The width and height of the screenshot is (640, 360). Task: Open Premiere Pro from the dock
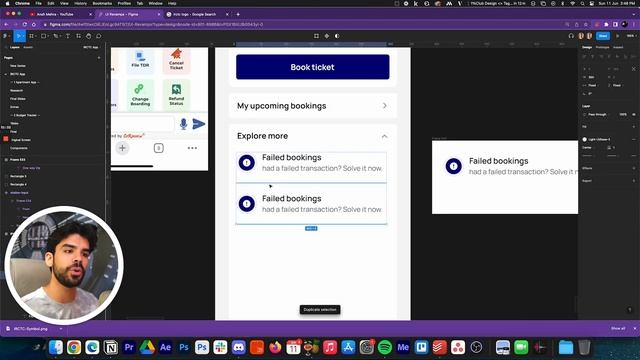129,347
